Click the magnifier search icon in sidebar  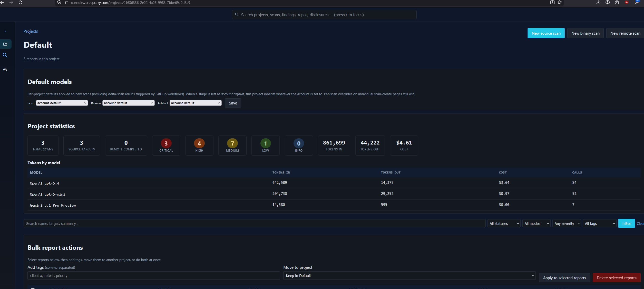5,55
